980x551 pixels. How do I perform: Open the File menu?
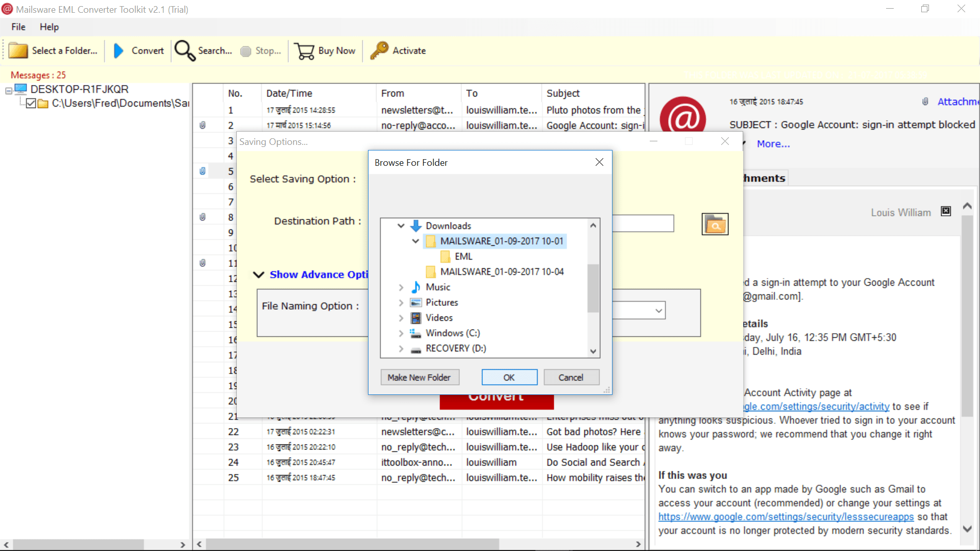pyautogui.click(x=18, y=27)
